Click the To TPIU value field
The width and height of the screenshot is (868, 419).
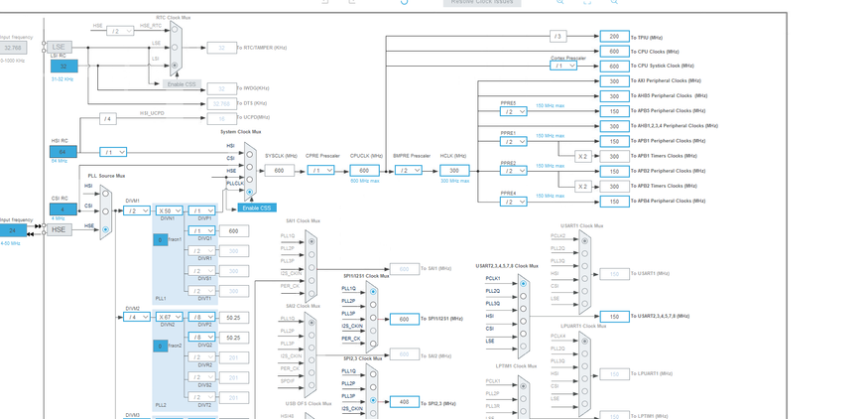[x=614, y=36]
